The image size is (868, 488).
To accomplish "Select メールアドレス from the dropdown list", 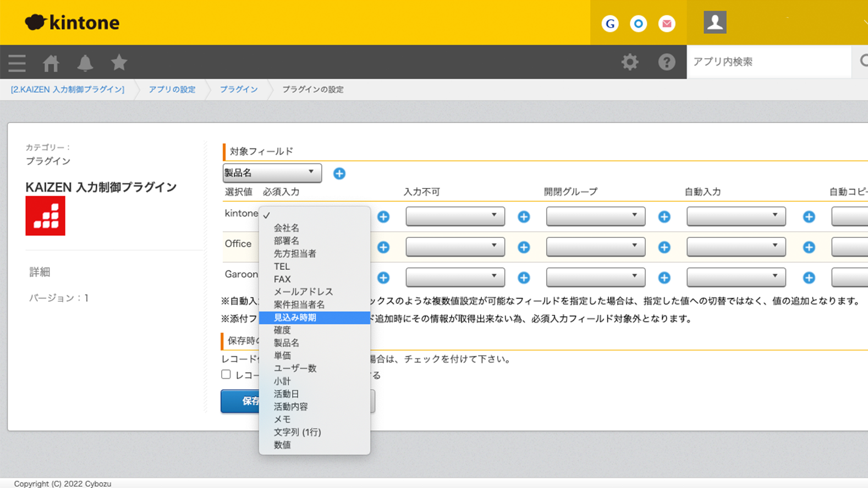I will [315, 292].
